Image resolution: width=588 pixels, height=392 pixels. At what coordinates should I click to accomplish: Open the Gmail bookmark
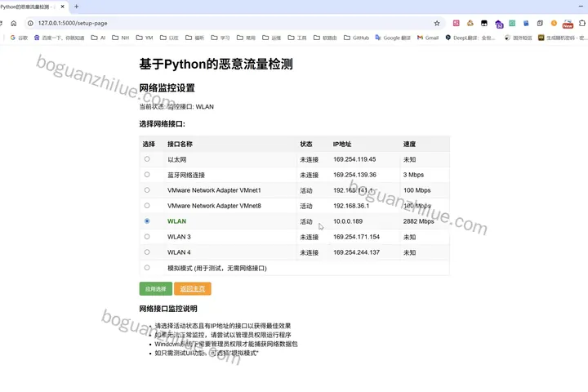pyautogui.click(x=428, y=38)
